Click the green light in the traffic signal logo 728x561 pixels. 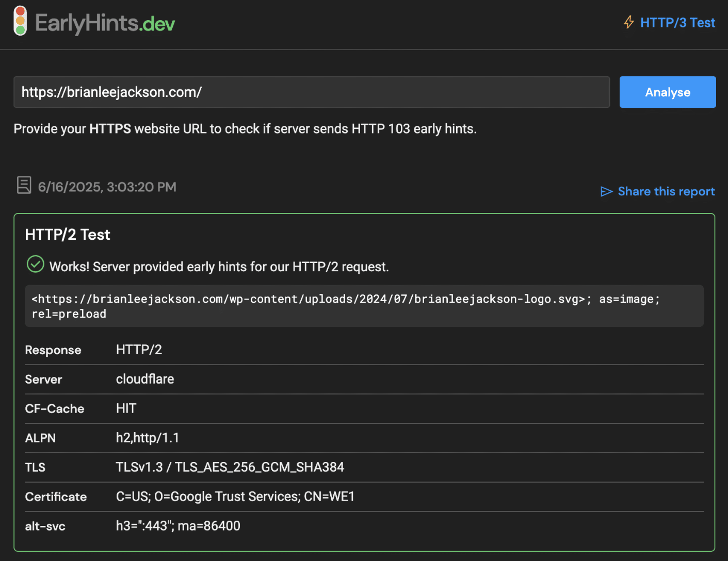[x=20, y=31]
